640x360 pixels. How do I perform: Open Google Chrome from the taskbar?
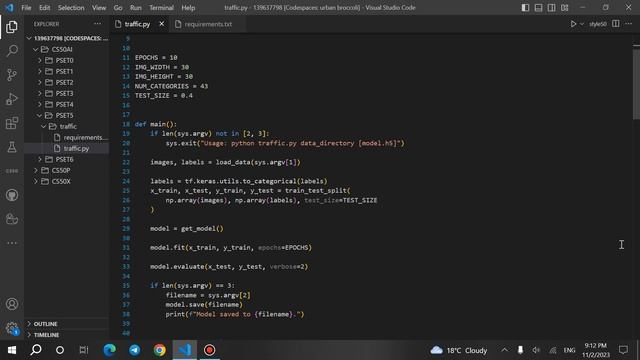pyautogui.click(x=160, y=350)
